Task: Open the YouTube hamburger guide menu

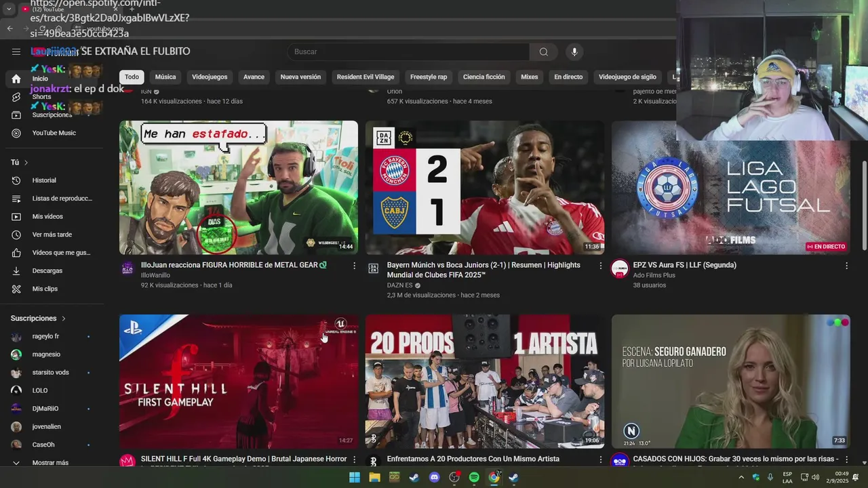Action: [x=16, y=52]
